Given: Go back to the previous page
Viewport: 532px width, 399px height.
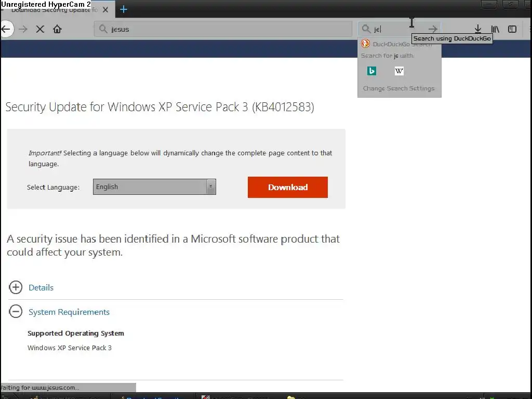Looking at the screenshot, I should 6,29.
